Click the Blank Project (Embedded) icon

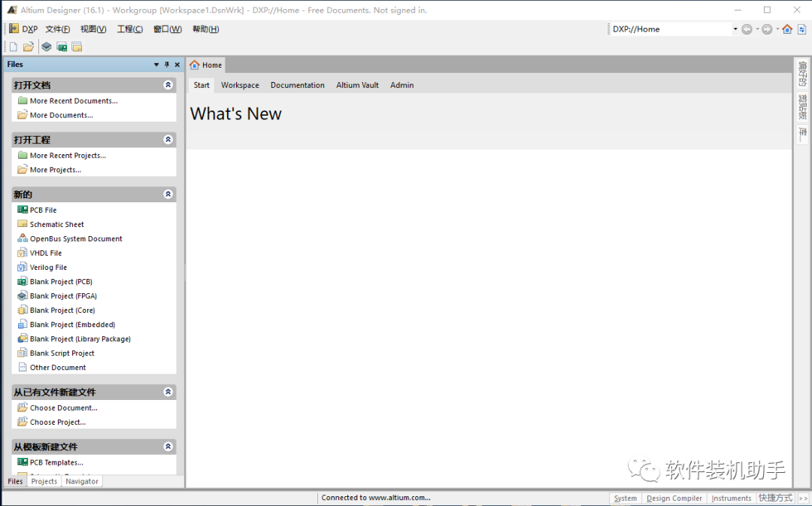click(23, 324)
